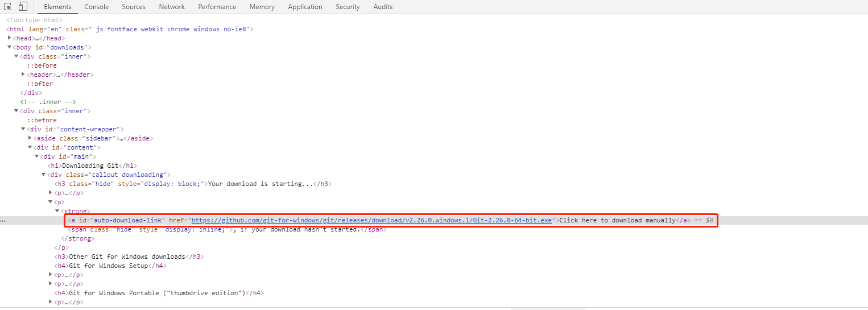This screenshot has width=868, height=310.
Task: Expand the aside class="sidebar" arrow
Action: [30, 138]
